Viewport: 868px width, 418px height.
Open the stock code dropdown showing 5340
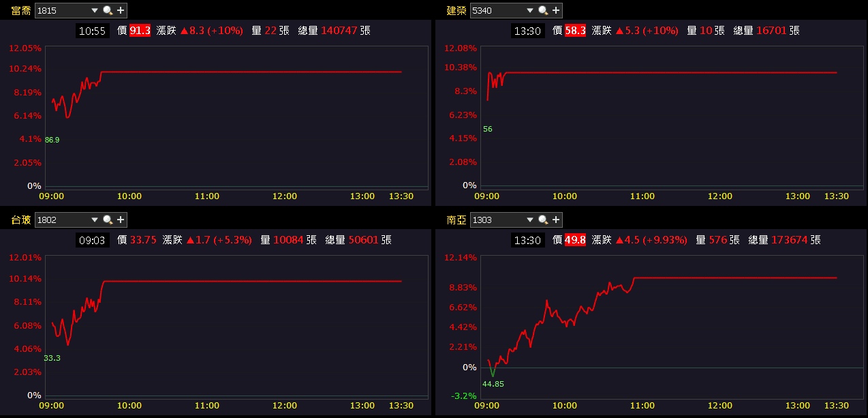(530, 10)
